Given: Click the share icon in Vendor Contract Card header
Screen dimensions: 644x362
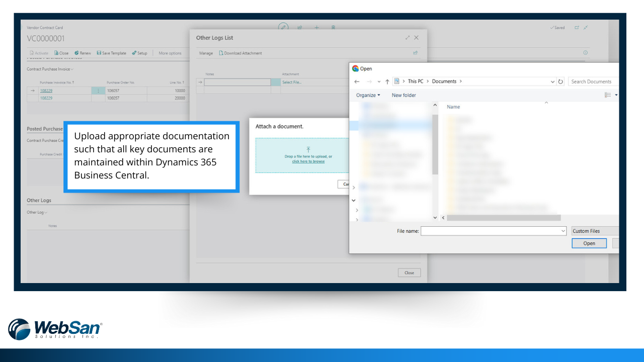Looking at the screenshot, I should pyautogui.click(x=300, y=28).
